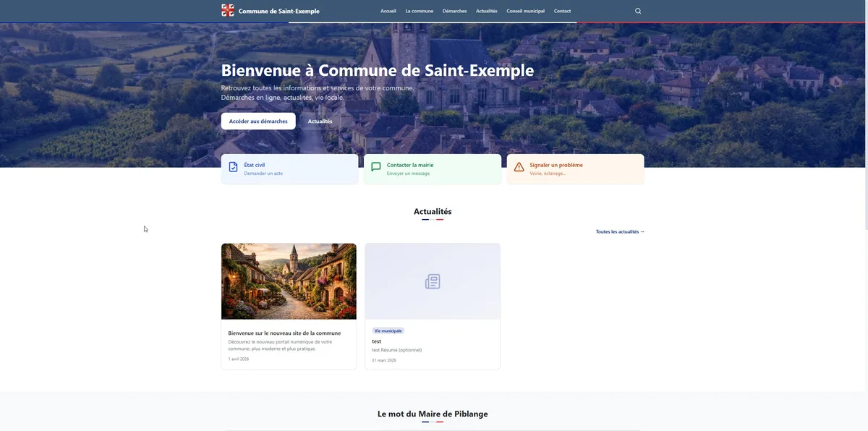Click the village street photo thumbnail
Screen dimensions: 868x431
point(289,281)
